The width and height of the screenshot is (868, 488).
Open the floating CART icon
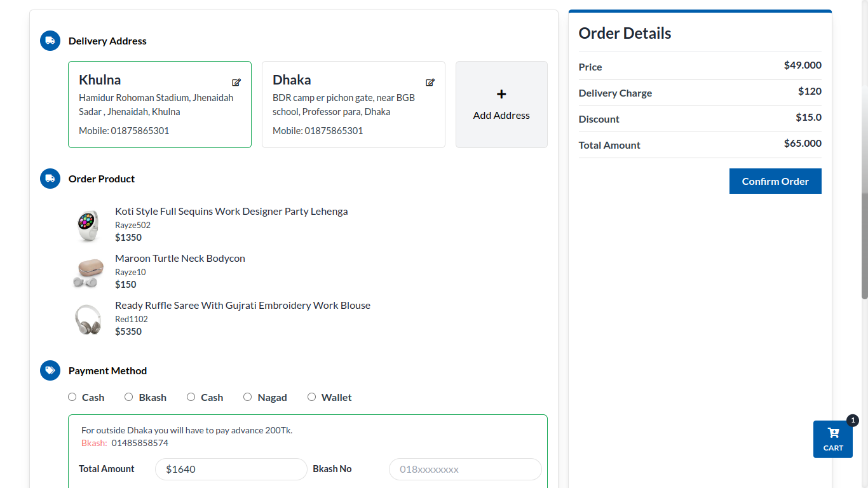[x=833, y=439]
